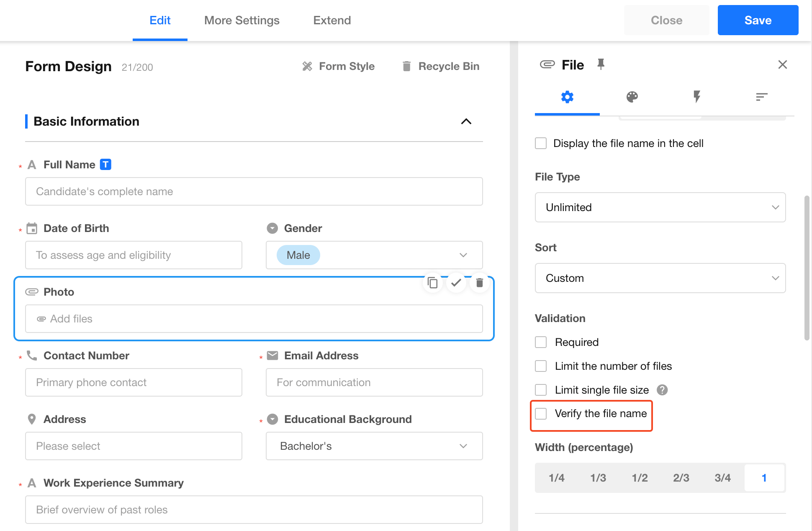This screenshot has height=531, width=812.
Task: Click the pin icon beside File
Action: tap(601, 64)
